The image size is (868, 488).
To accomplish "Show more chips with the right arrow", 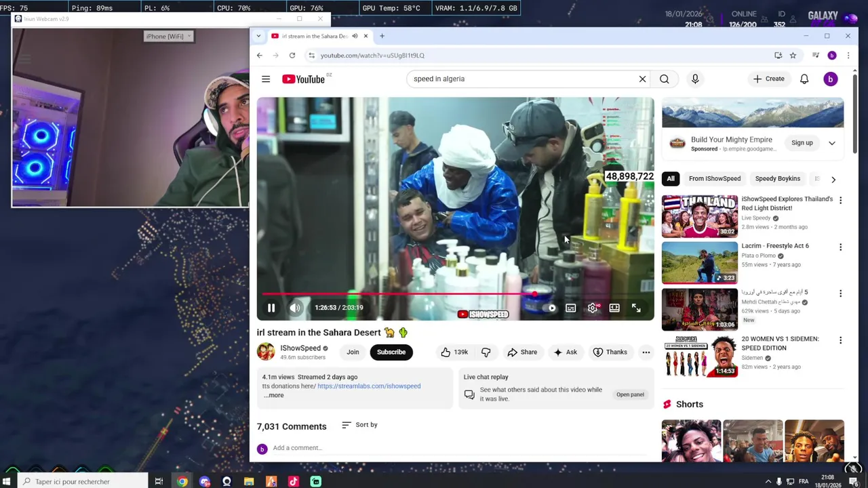I will point(833,180).
